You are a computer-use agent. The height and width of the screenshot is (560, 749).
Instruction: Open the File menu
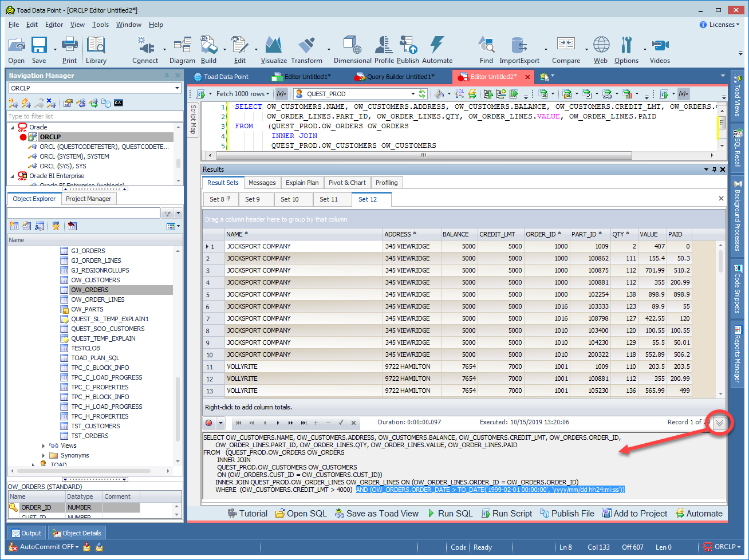[x=14, y=25]
